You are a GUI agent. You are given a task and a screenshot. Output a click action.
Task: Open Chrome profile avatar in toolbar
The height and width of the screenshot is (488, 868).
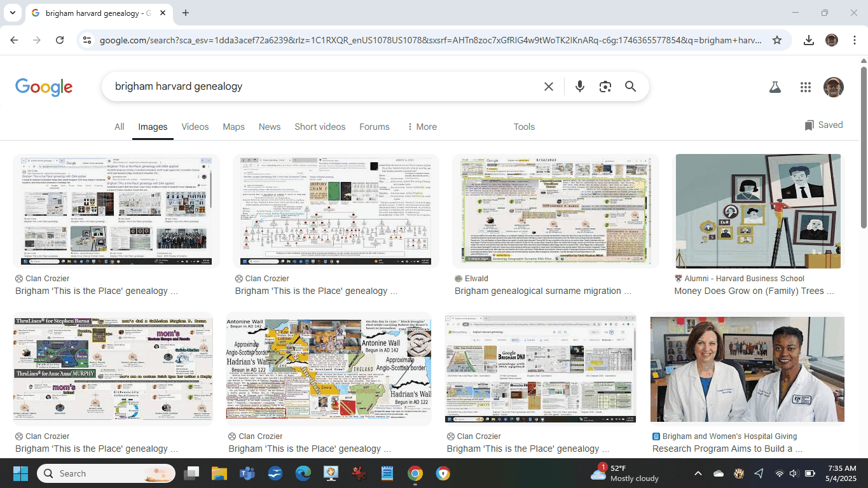point(832,40)
